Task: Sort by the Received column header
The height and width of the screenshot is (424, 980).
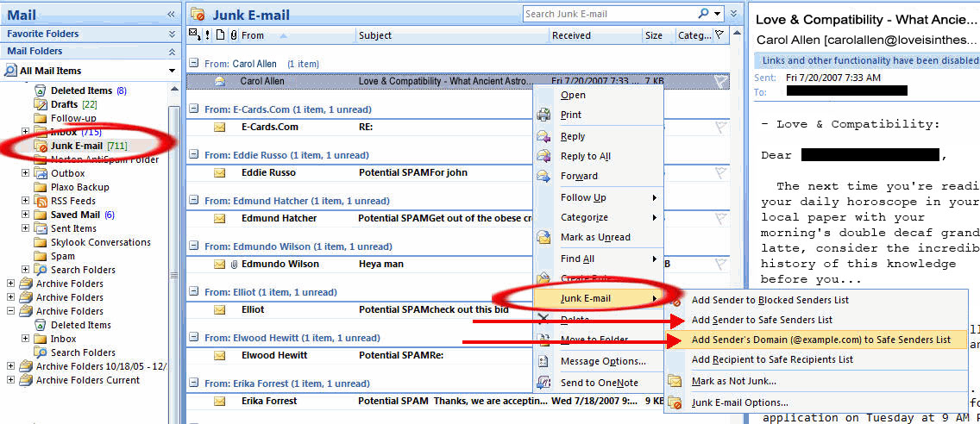Action: pyautogui.click(x=595, y=35)
